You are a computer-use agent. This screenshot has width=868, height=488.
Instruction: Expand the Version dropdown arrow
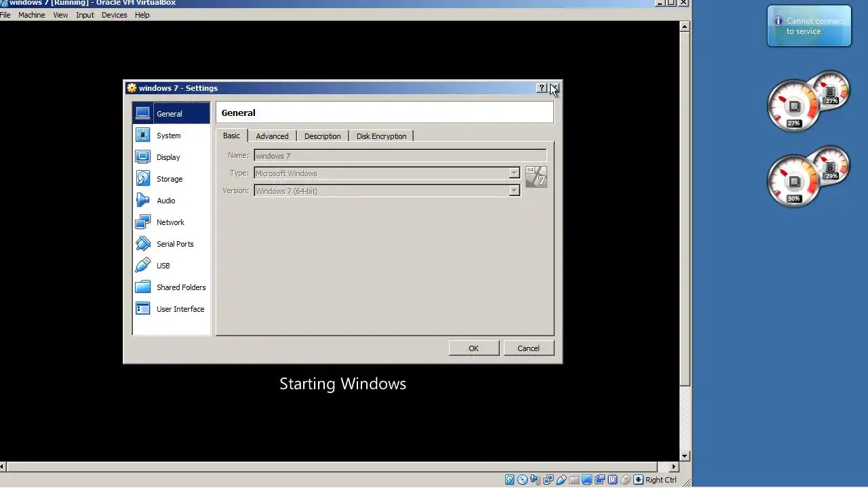(514, 191)
